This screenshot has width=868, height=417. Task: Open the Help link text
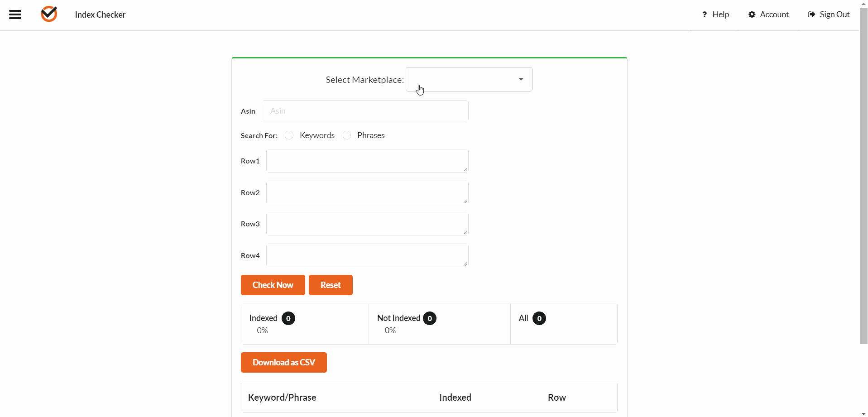[x=721, y=14]
